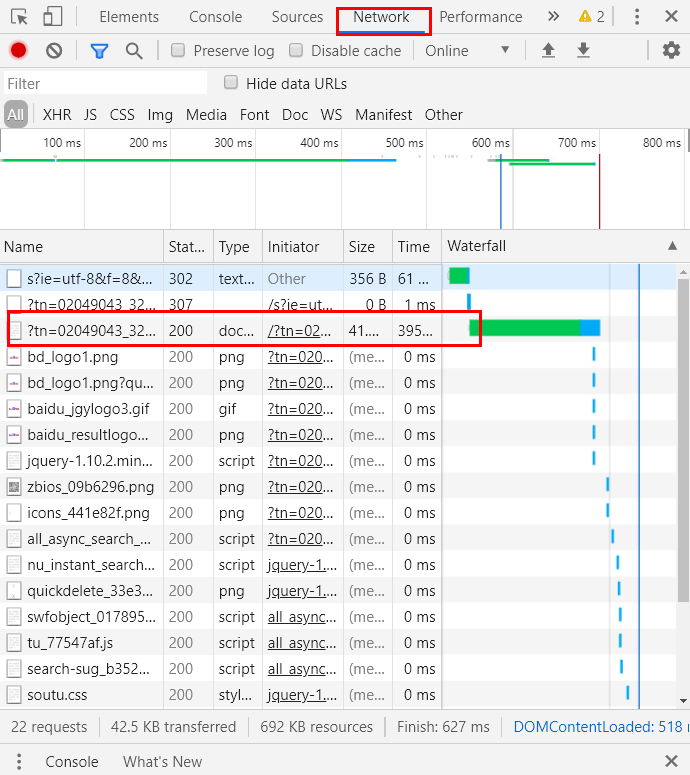Screen dimensions: 690x775
Task: Open network search magnifier
Action: click(x=134, y=51)
